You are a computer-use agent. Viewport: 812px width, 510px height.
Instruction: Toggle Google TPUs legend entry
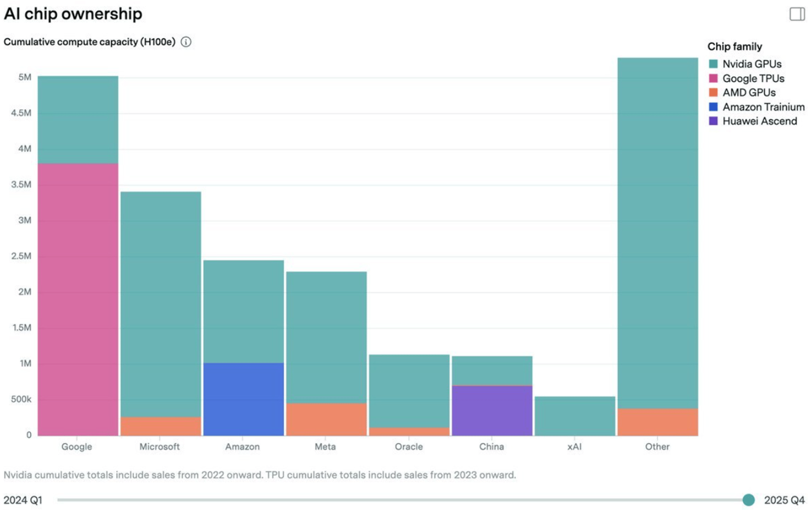pos(753,78)
